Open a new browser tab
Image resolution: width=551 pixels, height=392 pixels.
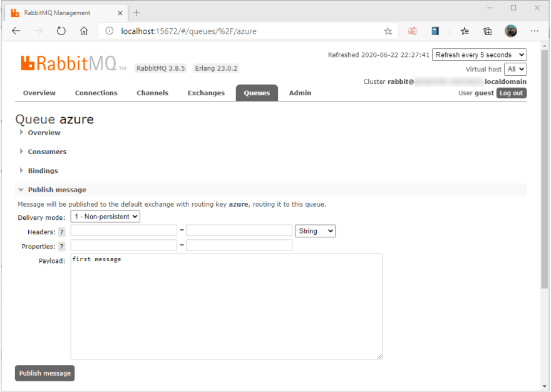pyautogui.click(x=136, y=13)
